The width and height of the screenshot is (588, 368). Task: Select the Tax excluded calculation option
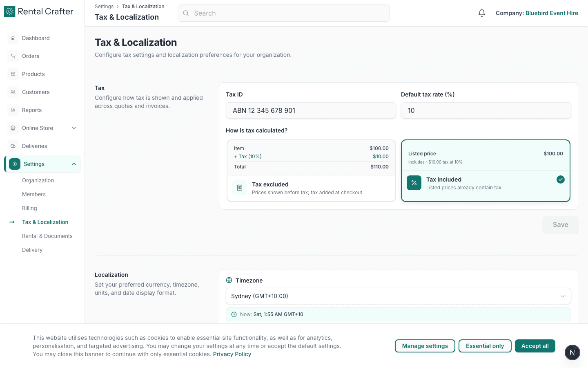click(x=311, y=171)
